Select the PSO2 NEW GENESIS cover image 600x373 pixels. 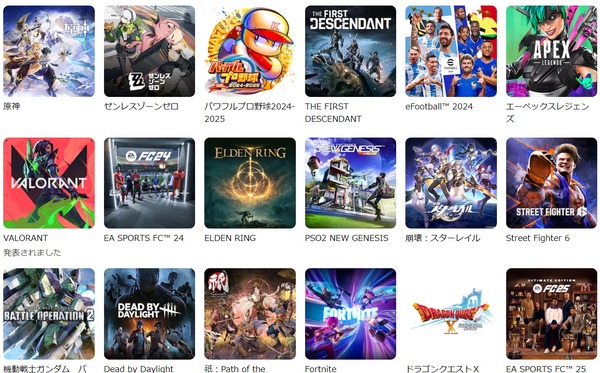[351, 183]
